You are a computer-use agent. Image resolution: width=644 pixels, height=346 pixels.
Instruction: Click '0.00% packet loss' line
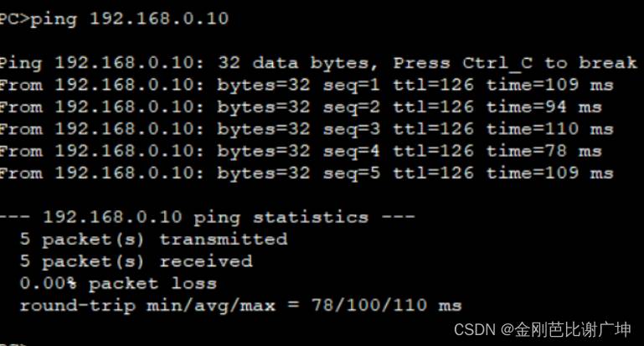(118, 283)
